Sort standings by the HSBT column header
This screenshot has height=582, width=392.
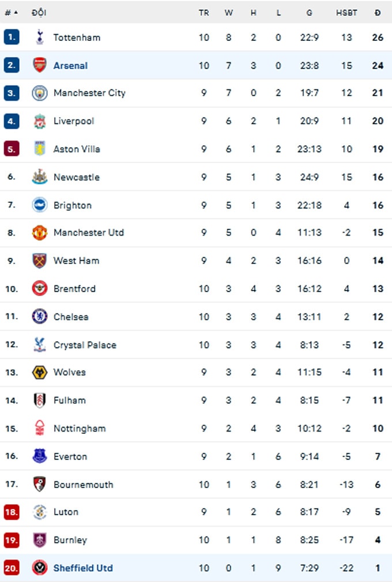tap(346, 13)
